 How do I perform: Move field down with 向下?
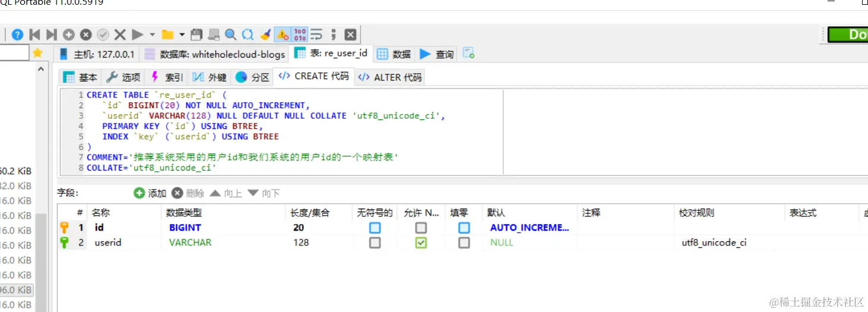coord(264,193)
